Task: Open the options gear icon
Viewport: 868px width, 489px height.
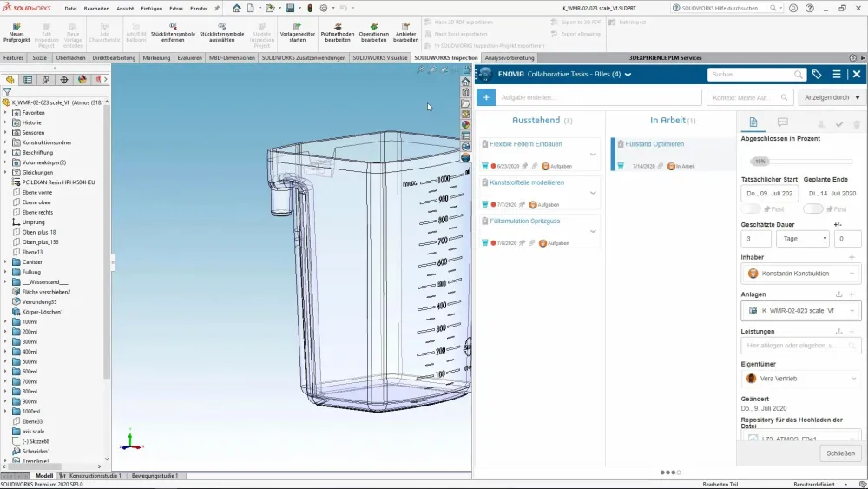Action: (324, 9)
